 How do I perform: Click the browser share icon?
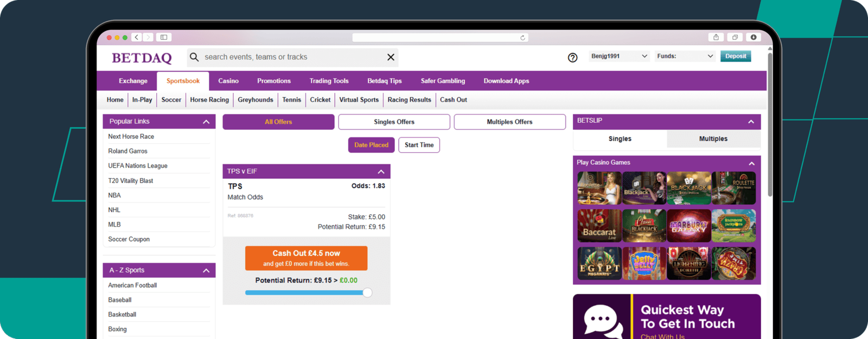(716, 37)
